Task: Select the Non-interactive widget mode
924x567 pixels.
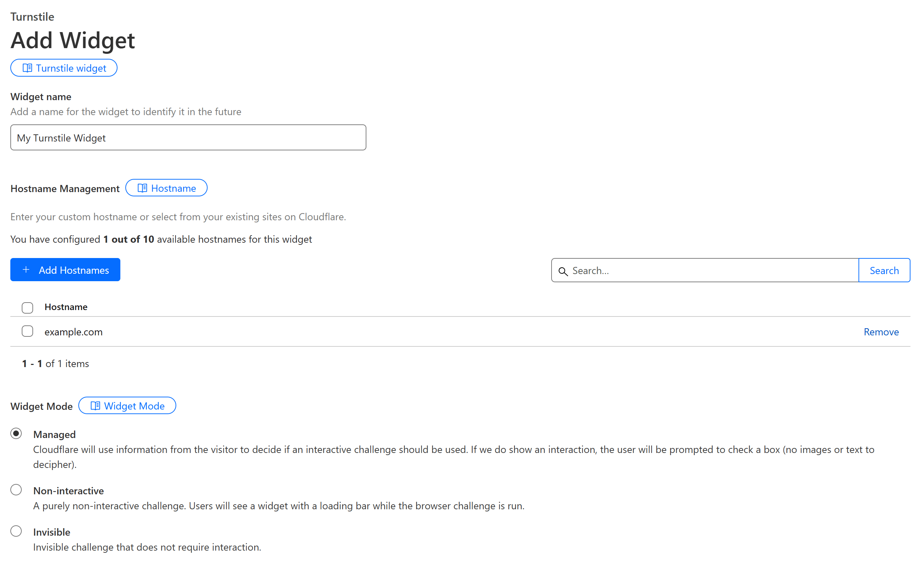Action: point(16,490)
